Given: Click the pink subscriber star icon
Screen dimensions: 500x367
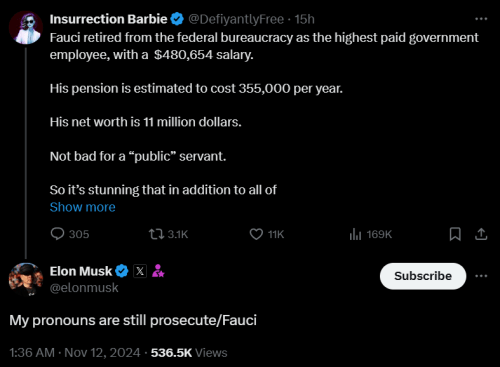Looking at the screenshot, I should [x=158, y=271].
